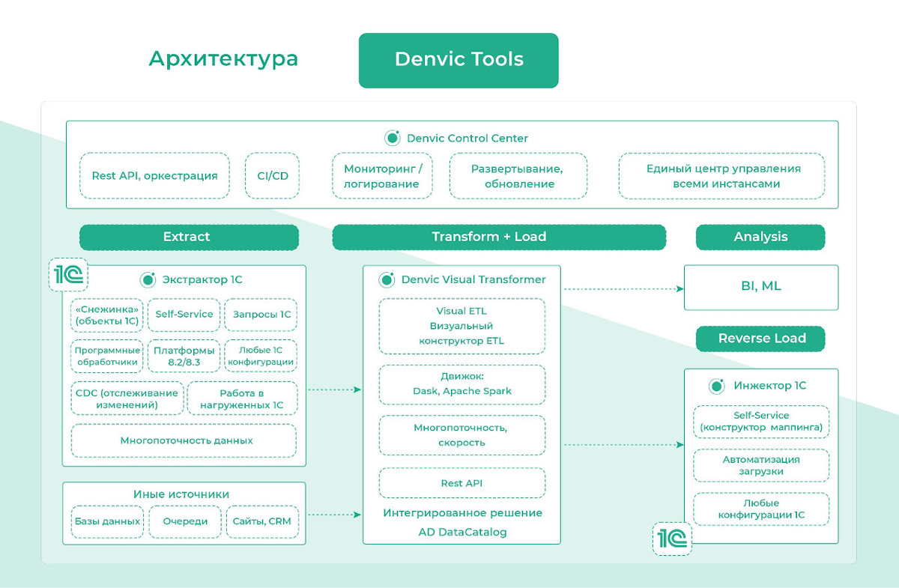Select the Extract header bar
The width and height of the screenshot is (899, 588).
[189, 237]
